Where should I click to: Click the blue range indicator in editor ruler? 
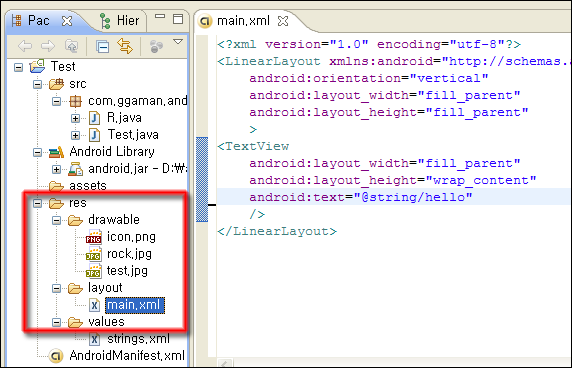tap(202, 179)
